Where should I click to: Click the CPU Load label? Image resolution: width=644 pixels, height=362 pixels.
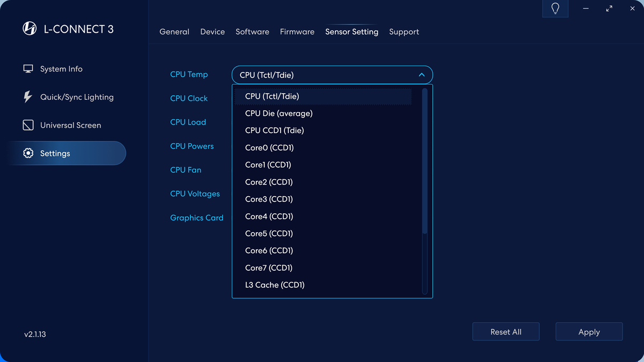[x=188, y=122]
